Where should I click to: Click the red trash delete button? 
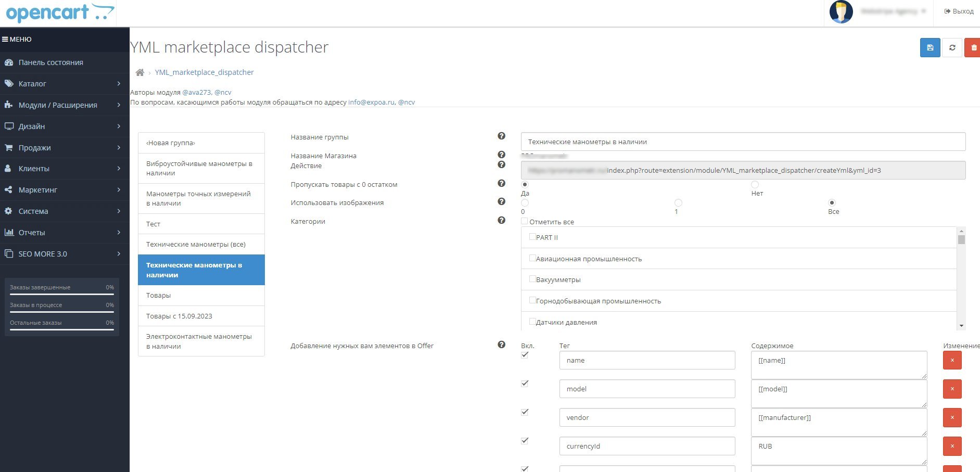pyautogui.click(x=973, y=47)
